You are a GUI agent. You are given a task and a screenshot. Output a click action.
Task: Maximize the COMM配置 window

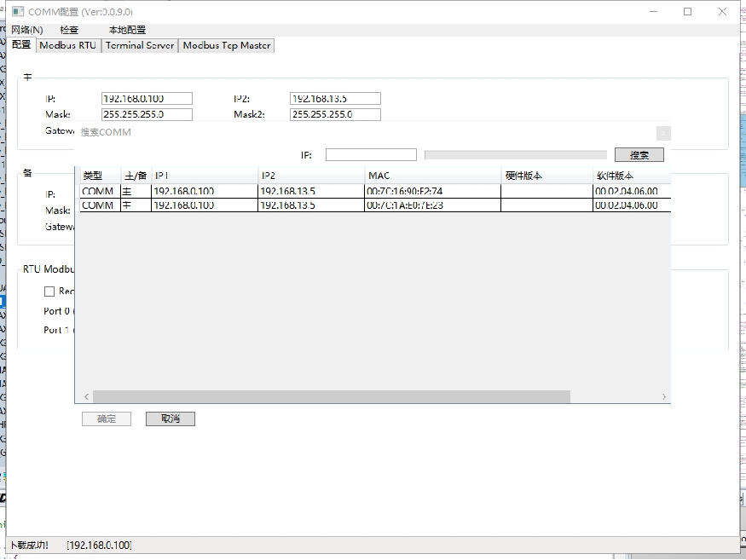(688, 12)
